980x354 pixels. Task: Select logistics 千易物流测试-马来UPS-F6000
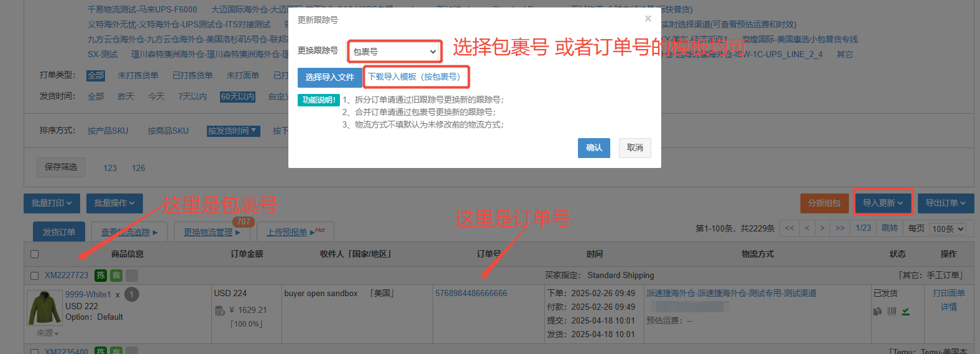142,9
